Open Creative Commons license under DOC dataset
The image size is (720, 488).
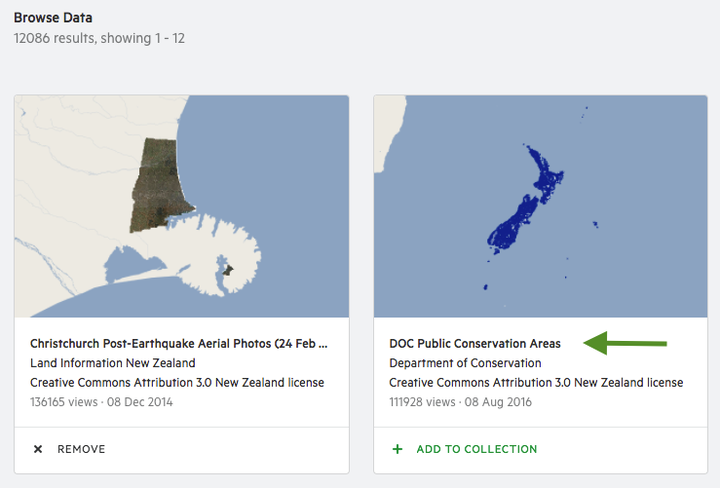point(536,382)
